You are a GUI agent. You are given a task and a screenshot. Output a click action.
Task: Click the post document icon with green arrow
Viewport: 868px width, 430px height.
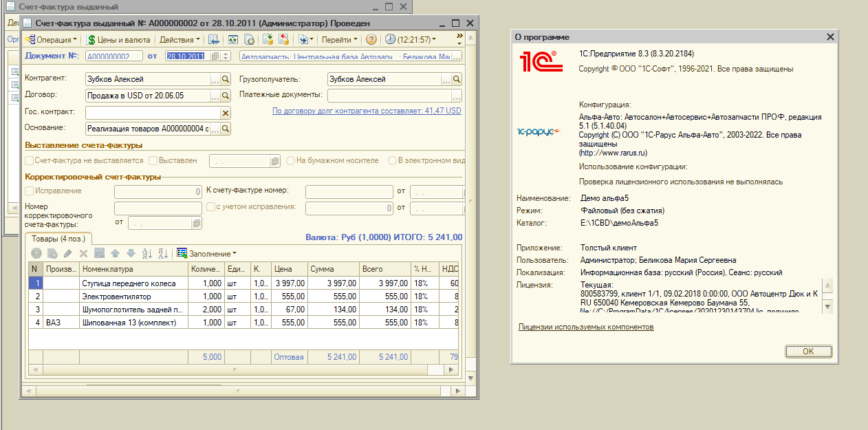pos(268,39)
